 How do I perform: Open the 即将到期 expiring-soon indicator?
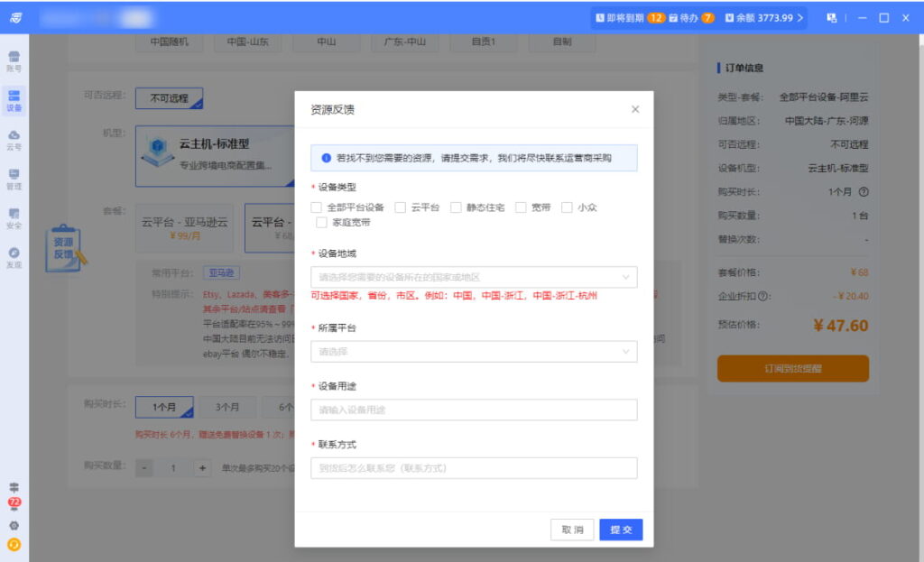pos(629,18)
